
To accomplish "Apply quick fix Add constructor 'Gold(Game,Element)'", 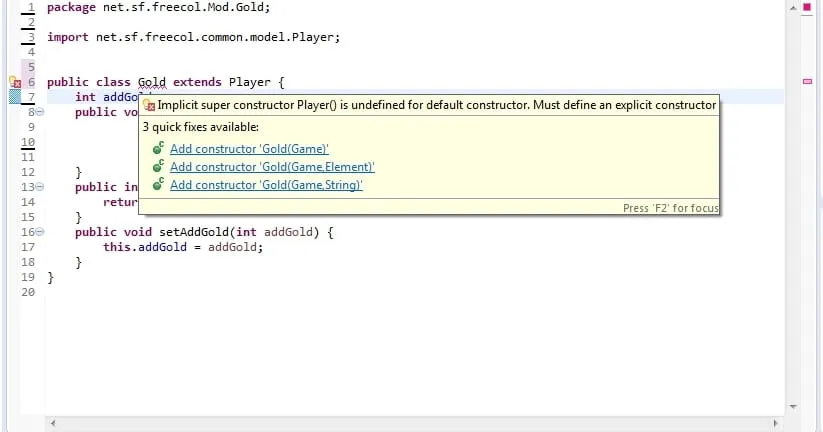I will [272, 167].
